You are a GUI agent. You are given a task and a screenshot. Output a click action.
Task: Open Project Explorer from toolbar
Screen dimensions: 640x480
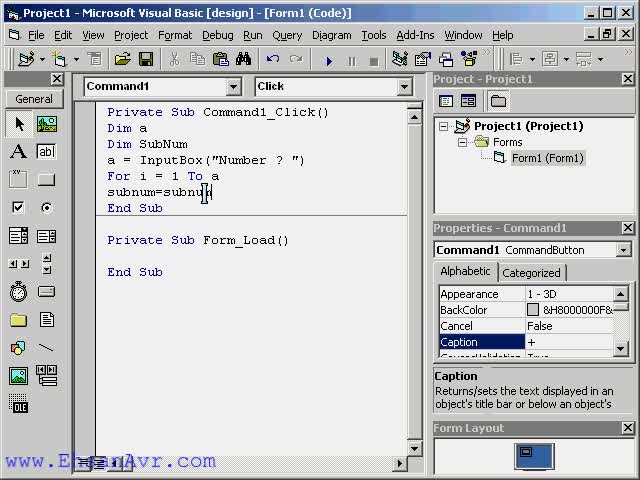[400, 60]
